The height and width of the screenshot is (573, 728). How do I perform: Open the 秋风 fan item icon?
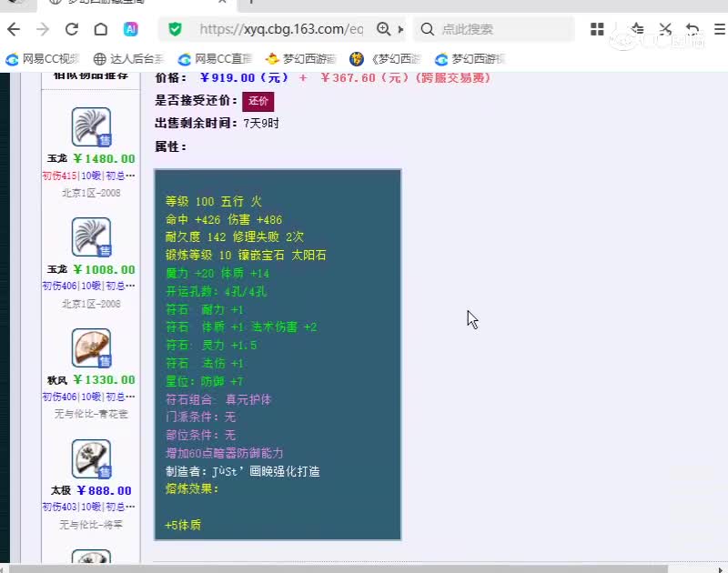pos(92,348)
